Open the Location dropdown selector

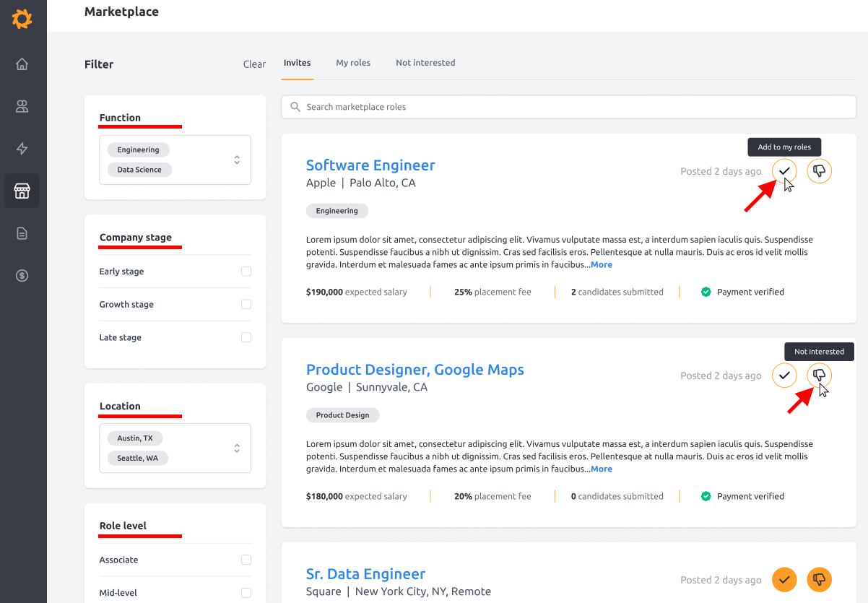237,448
